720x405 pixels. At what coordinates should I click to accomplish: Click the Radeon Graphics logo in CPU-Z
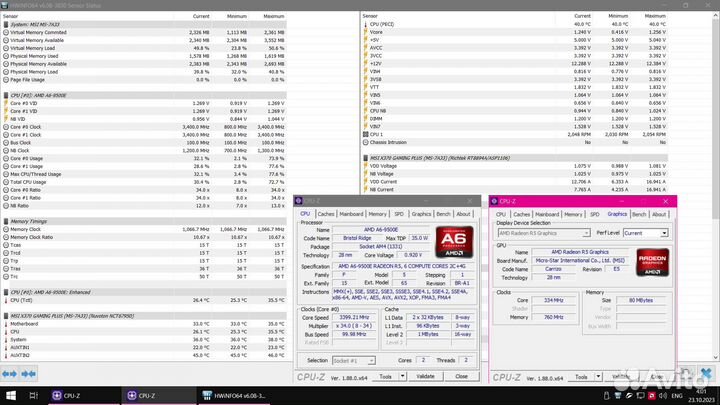click(652, 262)
